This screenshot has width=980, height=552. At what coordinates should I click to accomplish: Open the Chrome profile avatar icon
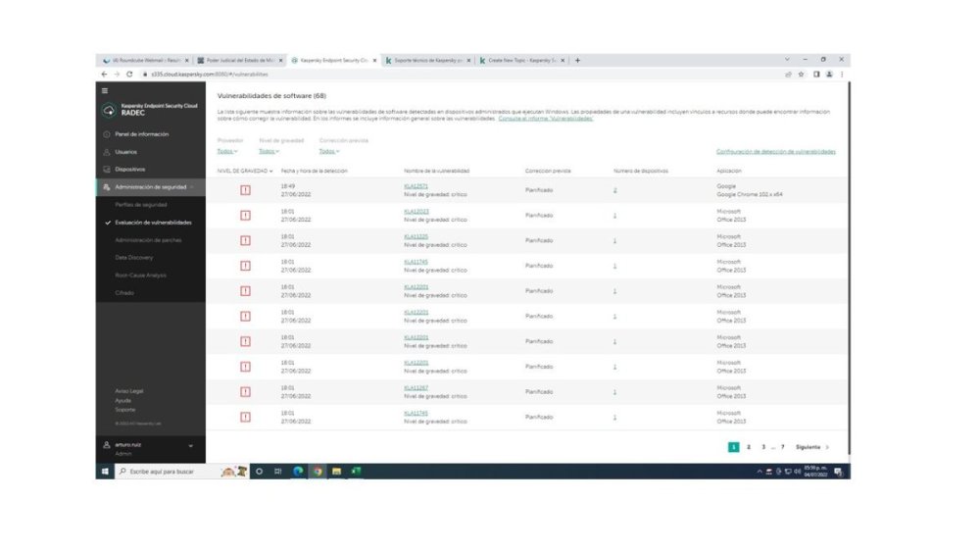point(829,74)
